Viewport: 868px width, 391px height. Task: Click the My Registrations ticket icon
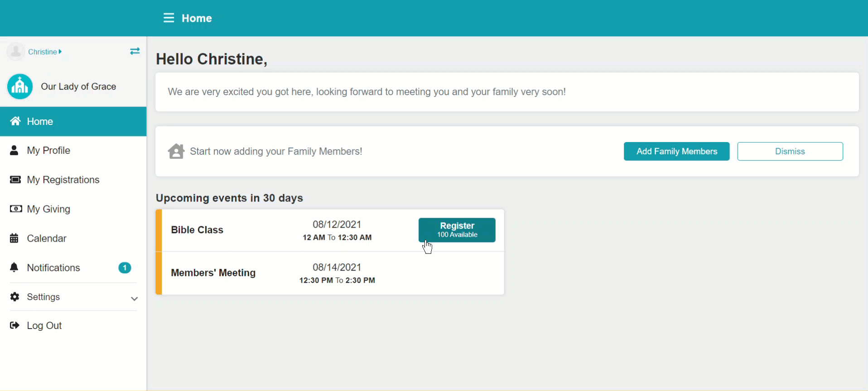[15, 180]
